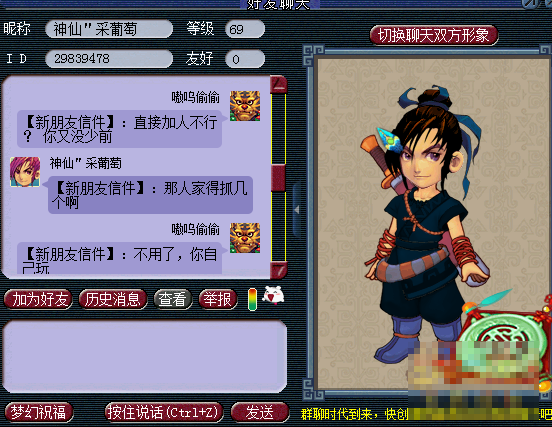
Task: Report the player with 举报
Action: (218, 300)
